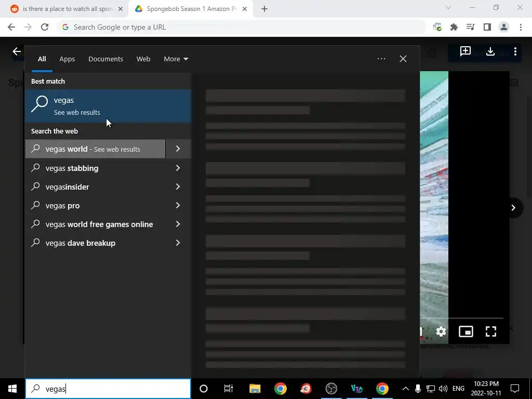Change ENG input language

click(x=458, y=389)
